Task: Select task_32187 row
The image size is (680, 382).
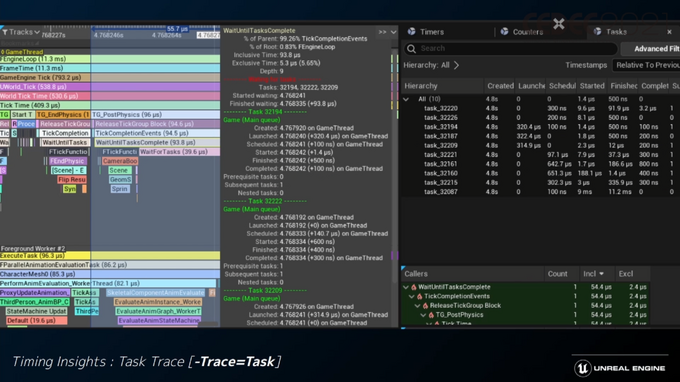Action: [x=540, y=136]
